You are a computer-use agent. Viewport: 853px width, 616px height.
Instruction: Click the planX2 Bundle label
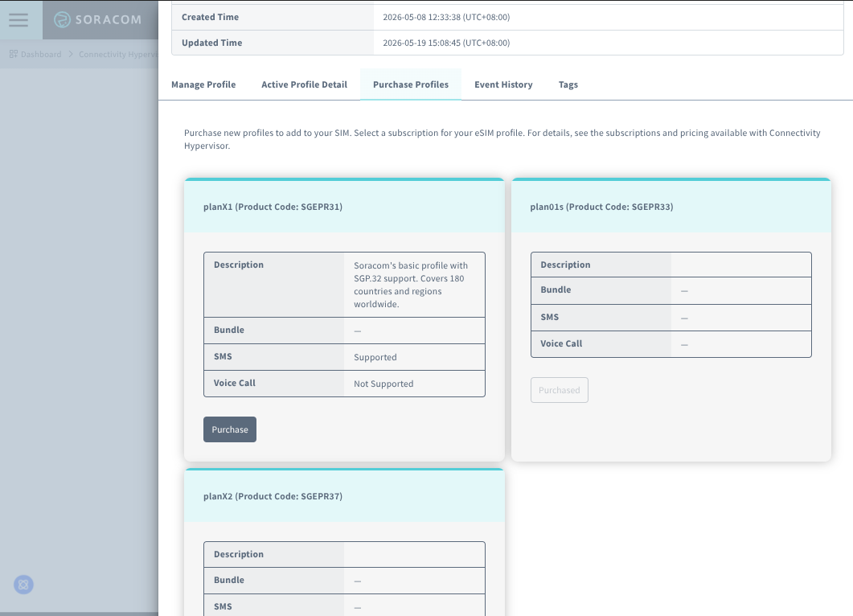[229, 580]
